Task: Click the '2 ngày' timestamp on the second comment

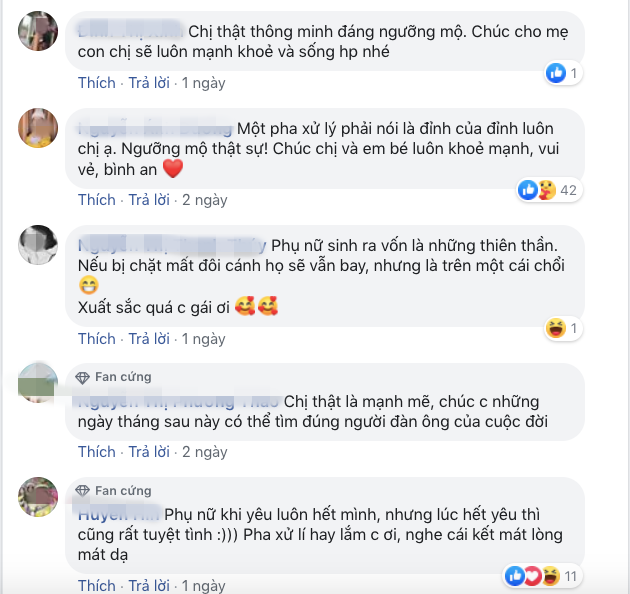Action: pos(205,200)
